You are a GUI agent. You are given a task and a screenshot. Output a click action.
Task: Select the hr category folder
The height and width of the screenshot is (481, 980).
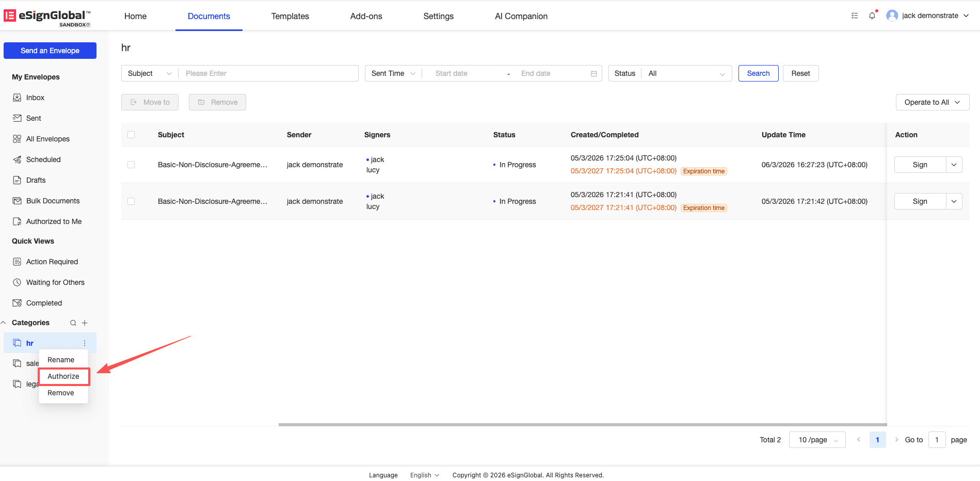click(x=50, y=343)
